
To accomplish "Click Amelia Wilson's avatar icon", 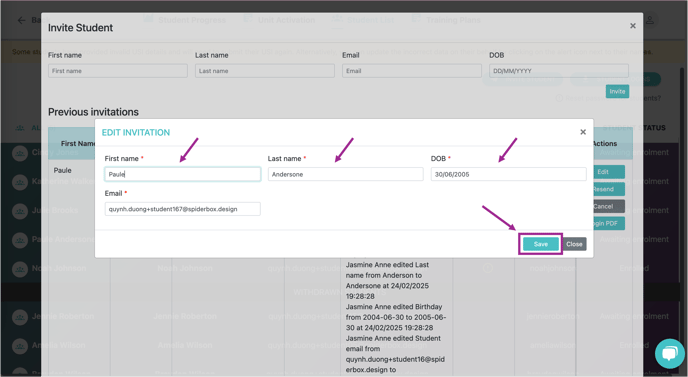I will click(20, 345).
